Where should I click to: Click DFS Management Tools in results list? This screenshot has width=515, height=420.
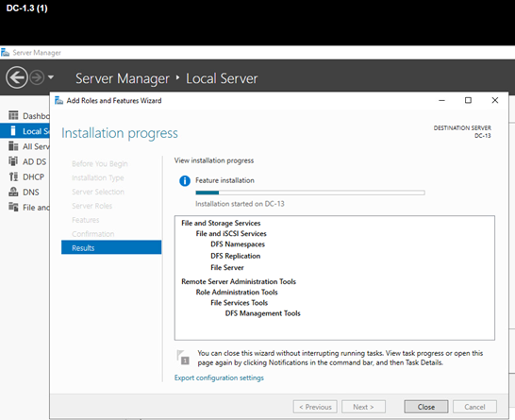263,313
